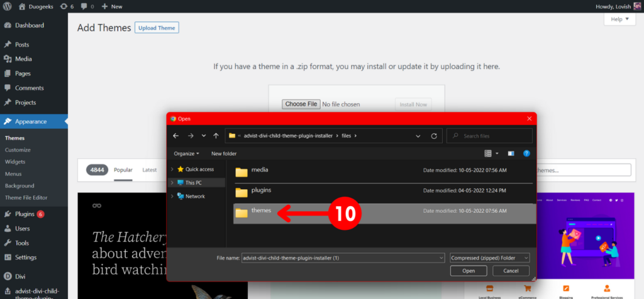Expand the address bar history dropdown
Viewport: 644px width, 299px height.
[418, 136]
